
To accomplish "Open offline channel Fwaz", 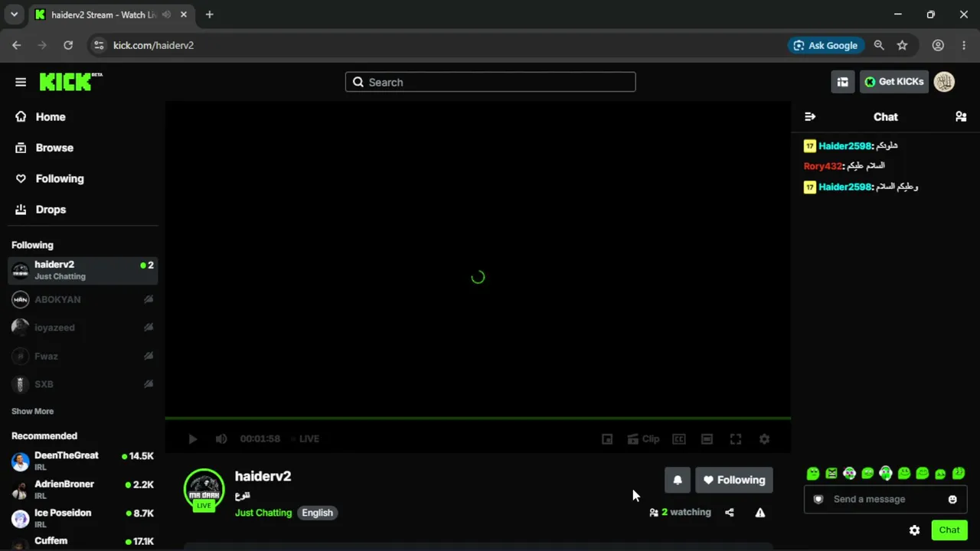I will [83, 356].
